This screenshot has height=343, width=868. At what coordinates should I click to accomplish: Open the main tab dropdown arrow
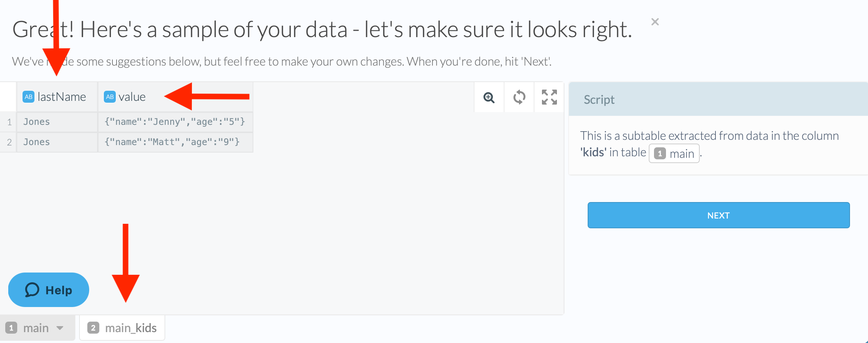pyautogui.click(x=60, y=328)
